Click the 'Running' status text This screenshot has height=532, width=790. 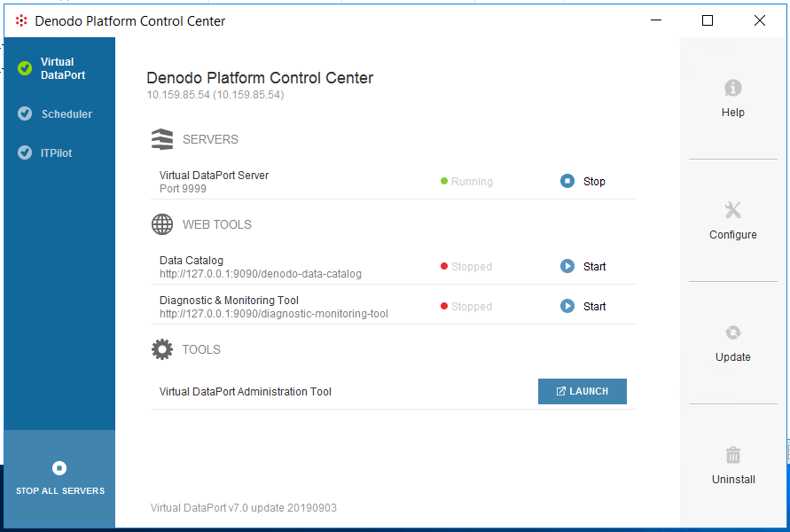coord(472,182)
